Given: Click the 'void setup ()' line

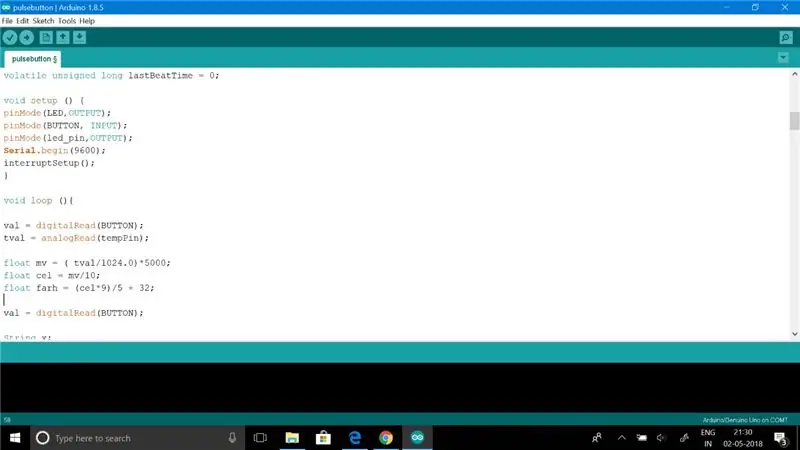Looking at the screenshot, I should click(44, 101).
